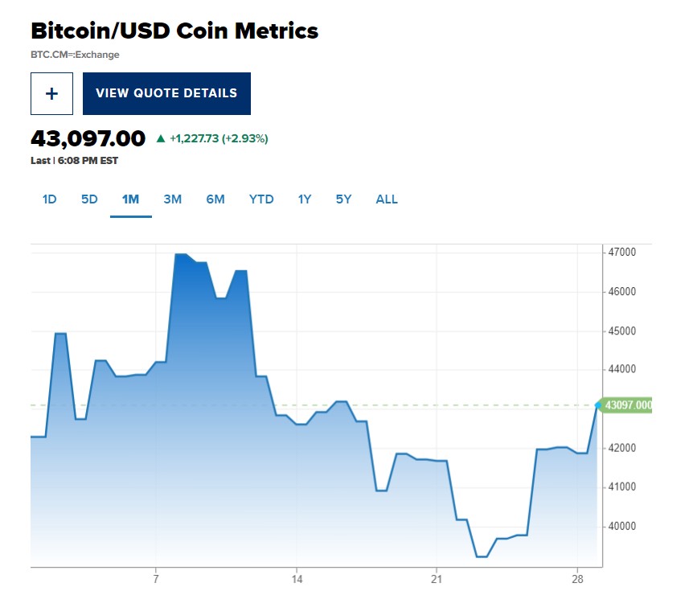Select the 1D time range tab
Screen dimensions: 681x616
point(49,199)
